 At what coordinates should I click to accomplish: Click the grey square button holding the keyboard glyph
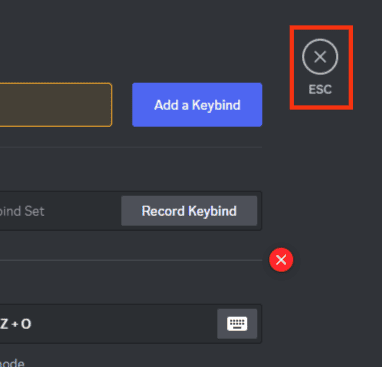(237, 324)
